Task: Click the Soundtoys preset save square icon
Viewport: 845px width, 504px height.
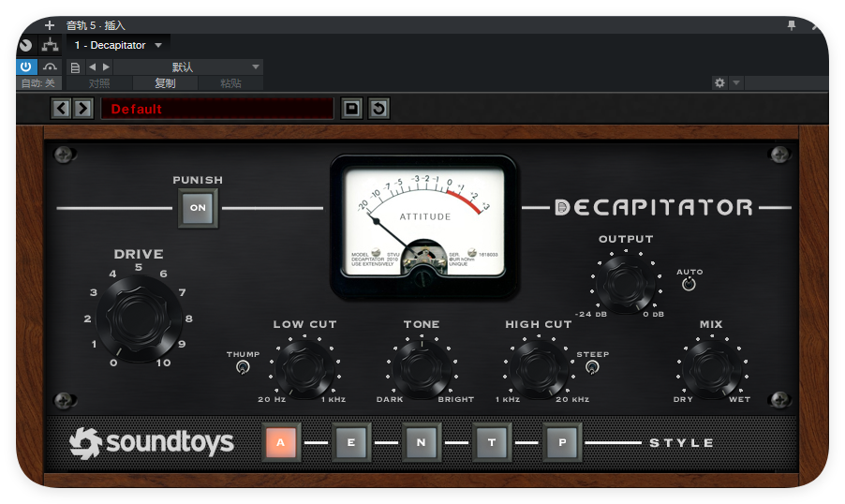Action: point(351,109)
